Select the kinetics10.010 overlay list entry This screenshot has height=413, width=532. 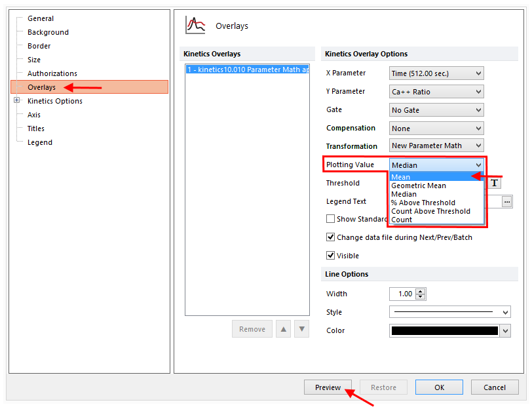[247, 69]
